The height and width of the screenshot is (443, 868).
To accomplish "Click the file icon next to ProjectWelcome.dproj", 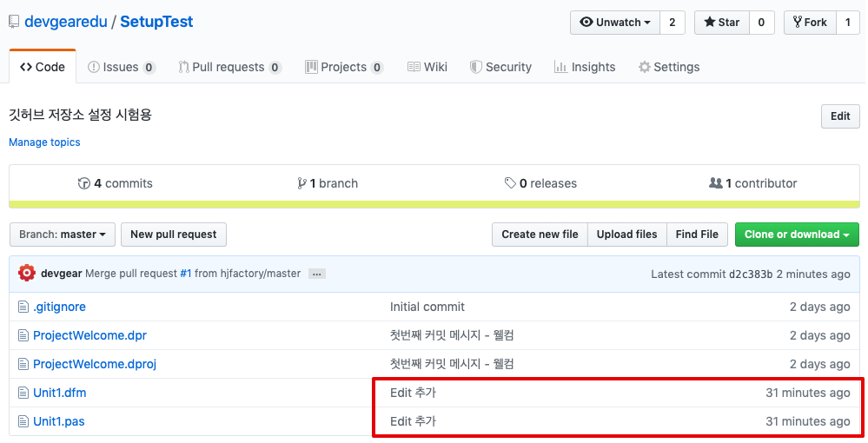I will point(23,364).
